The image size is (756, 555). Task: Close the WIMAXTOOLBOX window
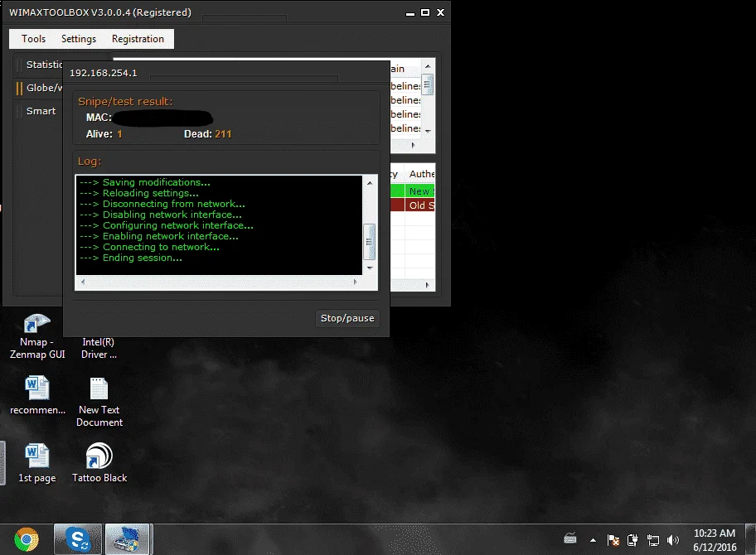[441, 12]
